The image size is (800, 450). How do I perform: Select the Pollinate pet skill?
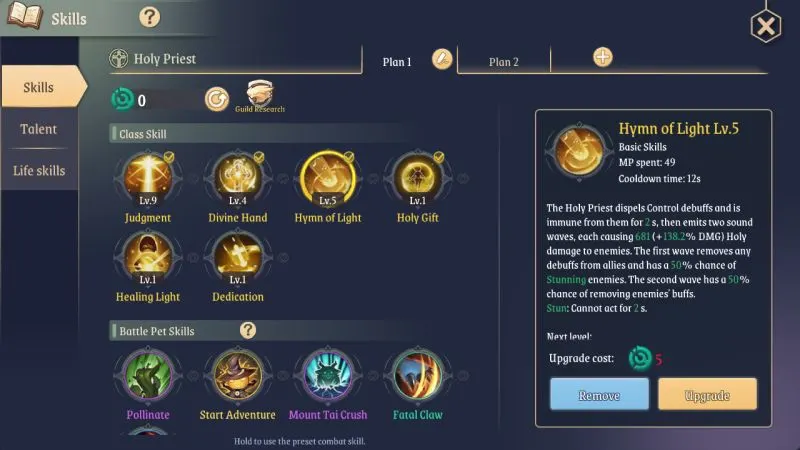[148, 375]
